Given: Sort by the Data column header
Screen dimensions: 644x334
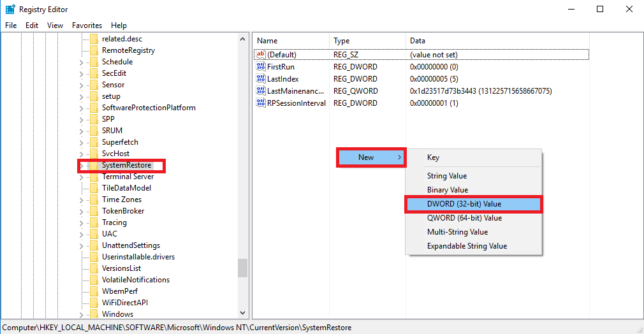Looking at the screenshot, I should (x=497, y=41).
